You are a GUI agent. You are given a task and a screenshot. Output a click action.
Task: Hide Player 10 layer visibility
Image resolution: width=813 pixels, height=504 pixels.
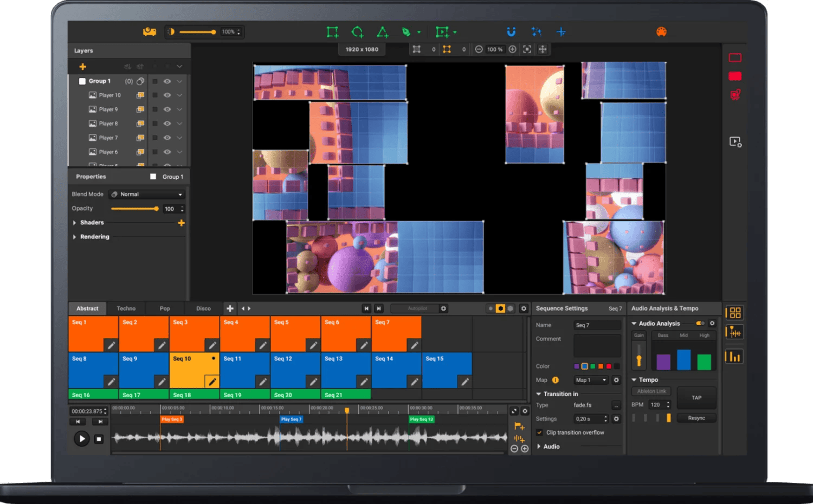(x=167, y=95)
